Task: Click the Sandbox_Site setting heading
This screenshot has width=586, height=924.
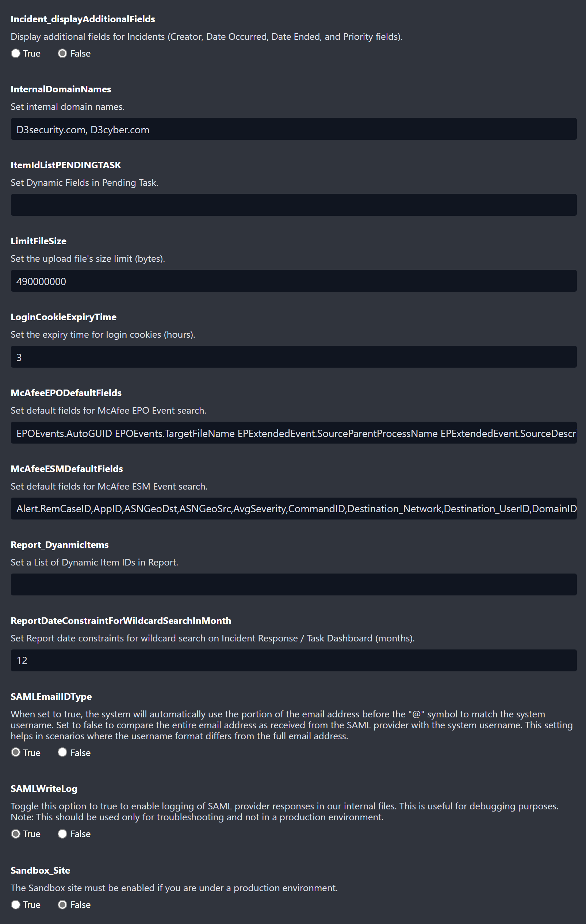Action: (x=40, y=870)
